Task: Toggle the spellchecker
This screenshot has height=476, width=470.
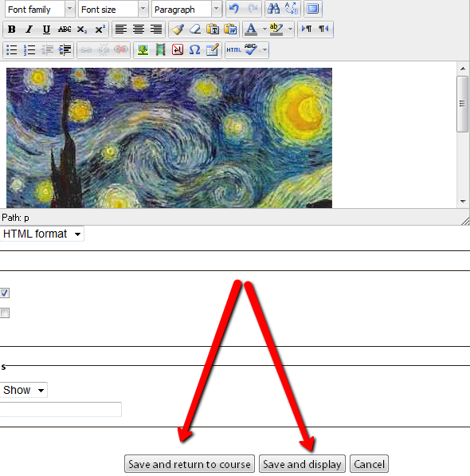Action: [251, 50]
